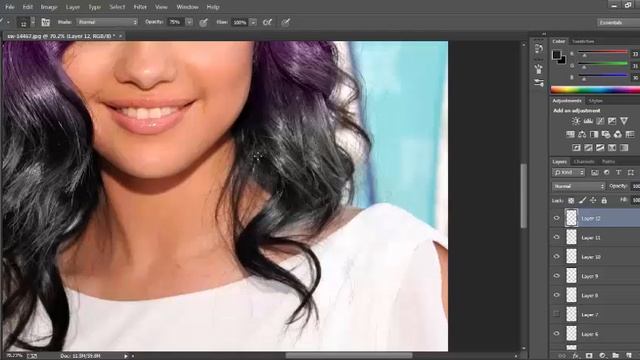Add a Threshold adjustment
This screenshot has height=360, width=640.
pos(600,148)
